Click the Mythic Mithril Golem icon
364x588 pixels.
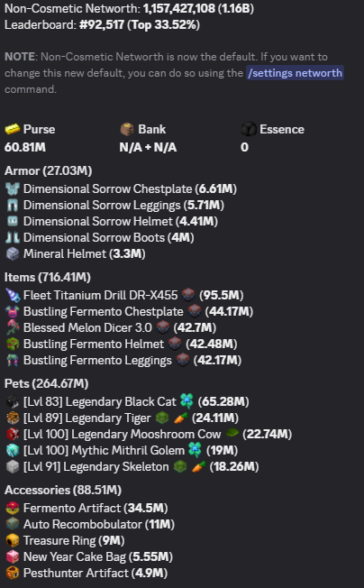click(13, 450)
